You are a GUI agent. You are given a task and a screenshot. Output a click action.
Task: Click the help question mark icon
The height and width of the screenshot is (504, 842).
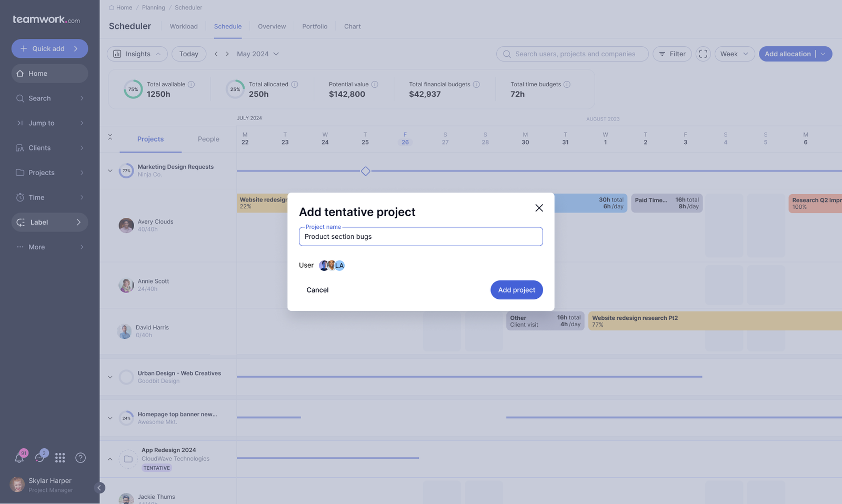81,458
